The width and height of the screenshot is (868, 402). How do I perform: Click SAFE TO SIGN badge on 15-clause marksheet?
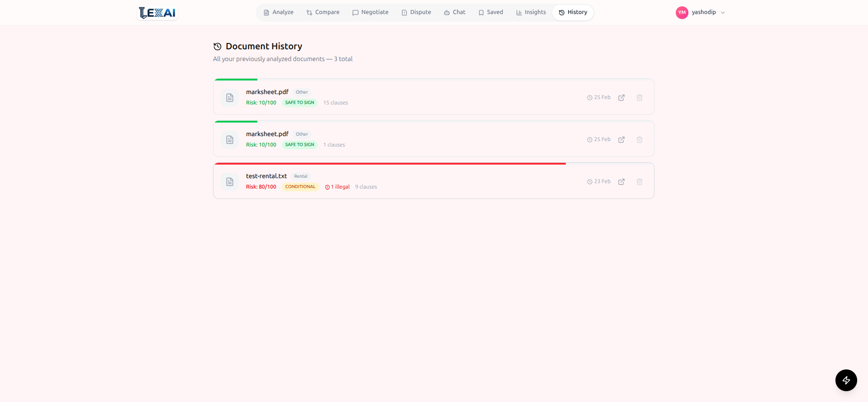coord(300,103)
